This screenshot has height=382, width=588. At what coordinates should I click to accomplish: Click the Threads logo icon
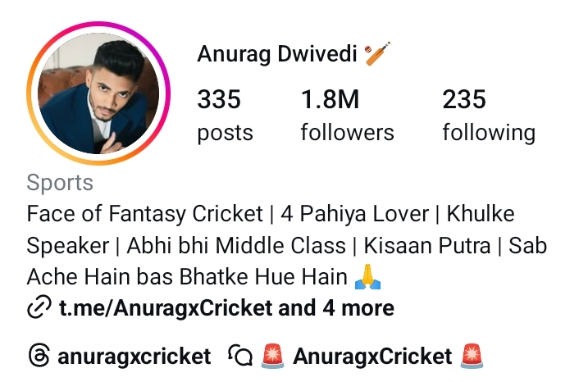pos(39,356)
